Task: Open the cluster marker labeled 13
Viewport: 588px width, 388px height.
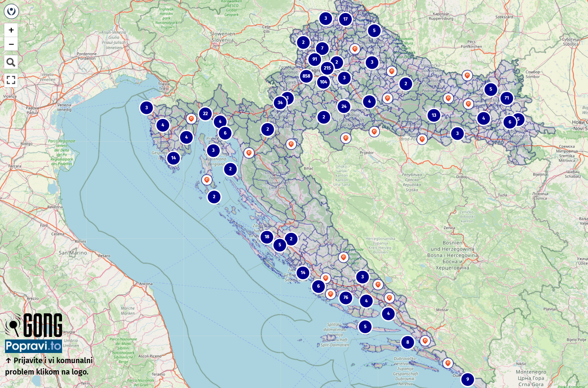Action: point(434,115)
